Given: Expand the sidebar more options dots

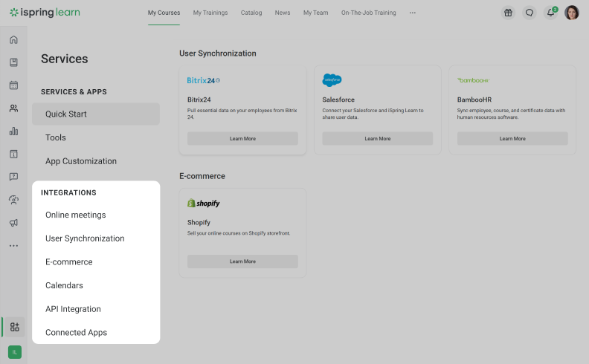Looking at the screenshot, I should [13, 246].
